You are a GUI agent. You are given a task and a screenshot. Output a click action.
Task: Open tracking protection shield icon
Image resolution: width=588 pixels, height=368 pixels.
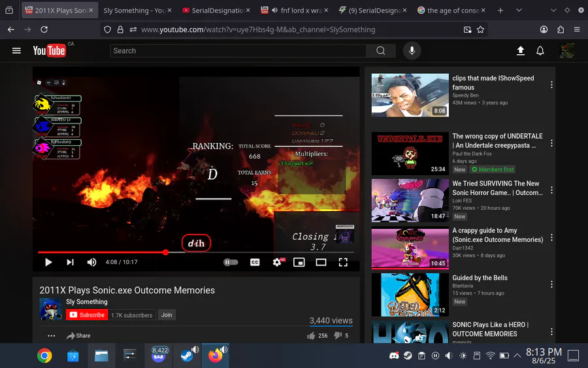point(108,29)
